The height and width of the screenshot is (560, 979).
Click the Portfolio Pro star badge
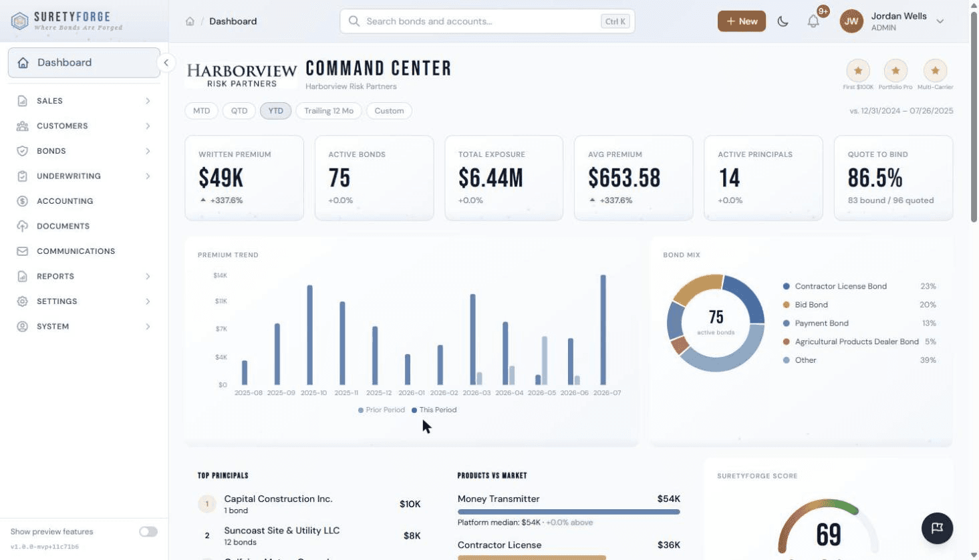[x=895, y=70]
